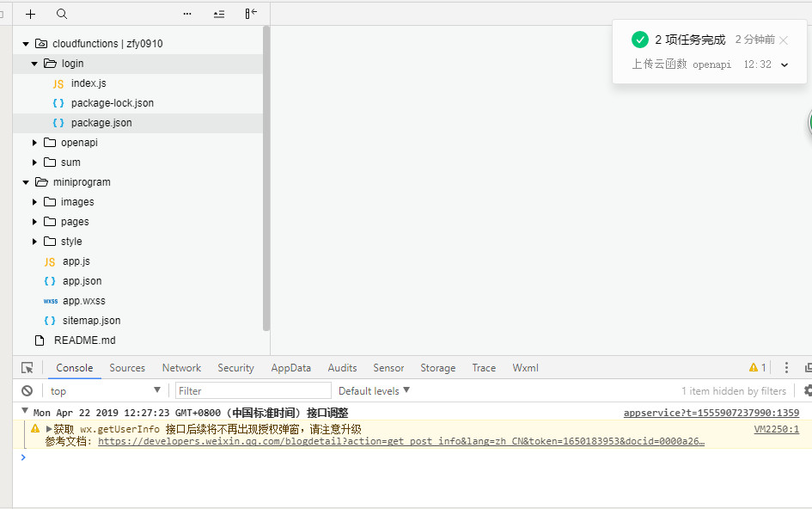Expand the wx.getUserInfo warning message arrow
Image resolution: width=812 pixels, height=509 pixels.
click(49, 429)
